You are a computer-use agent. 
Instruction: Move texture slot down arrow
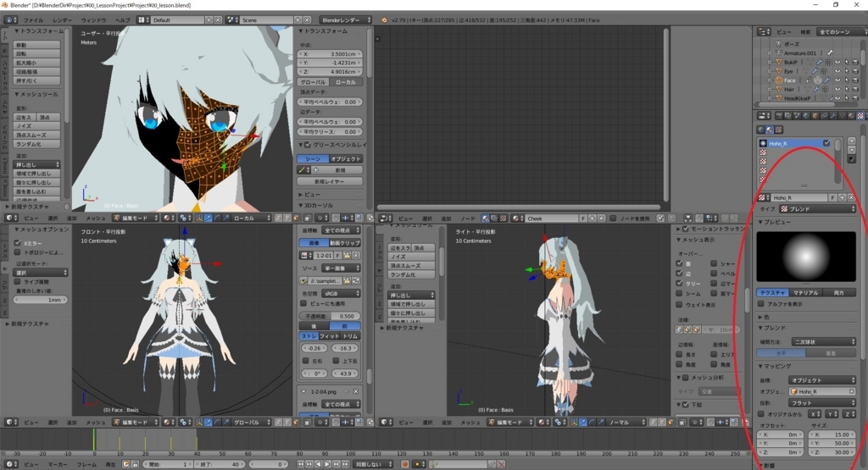pos(851,150)
